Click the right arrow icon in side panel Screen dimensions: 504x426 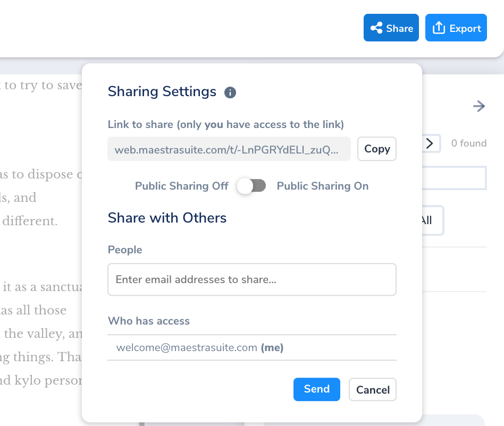point(479,107)
